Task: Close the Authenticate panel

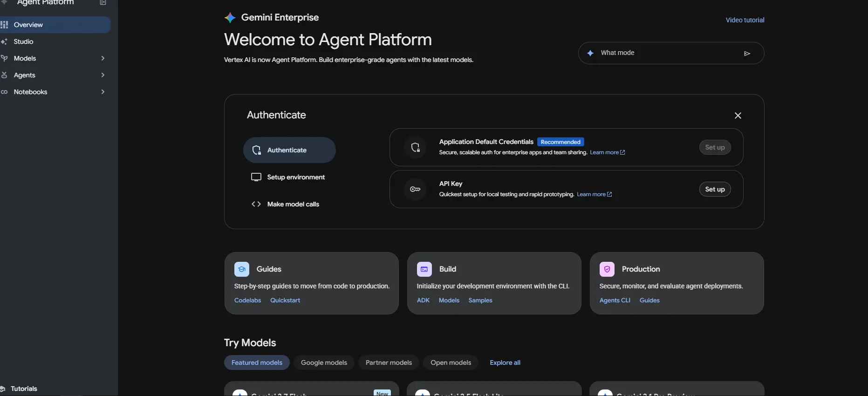Action: pos(738,116)
